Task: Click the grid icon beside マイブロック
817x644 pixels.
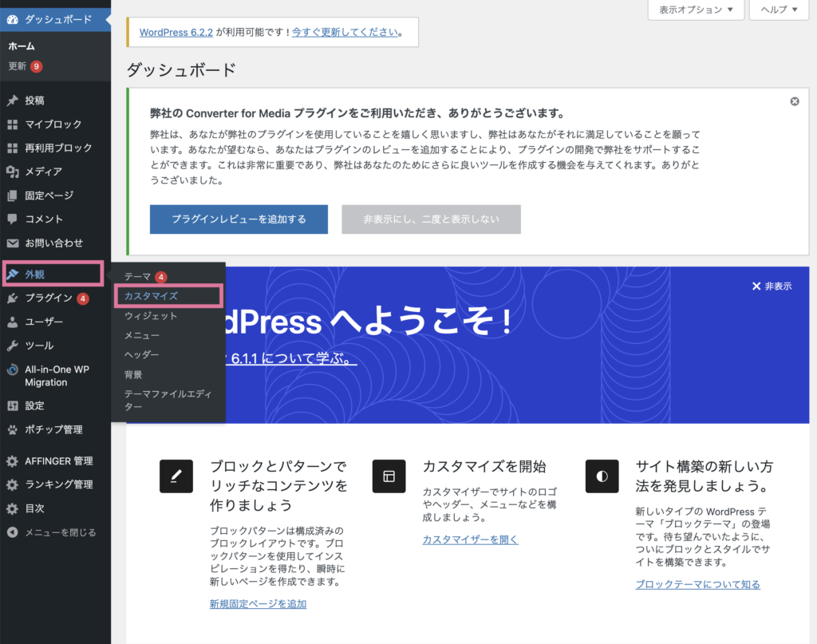Action: pos(13,124)
